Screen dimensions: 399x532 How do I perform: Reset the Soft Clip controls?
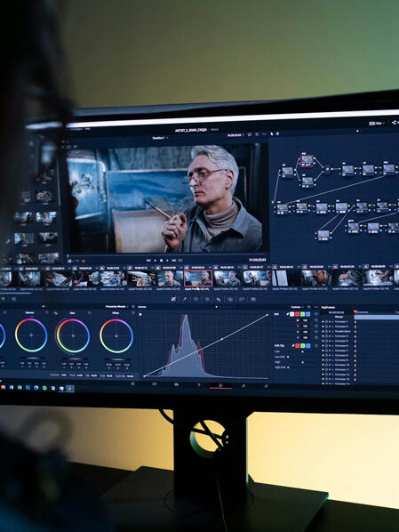click(x=316, y=346)
